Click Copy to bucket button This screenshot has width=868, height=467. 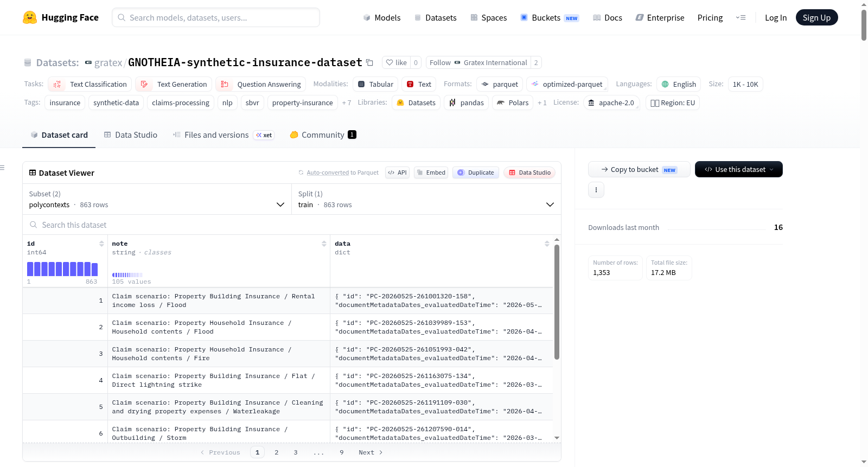click(639, 169)
